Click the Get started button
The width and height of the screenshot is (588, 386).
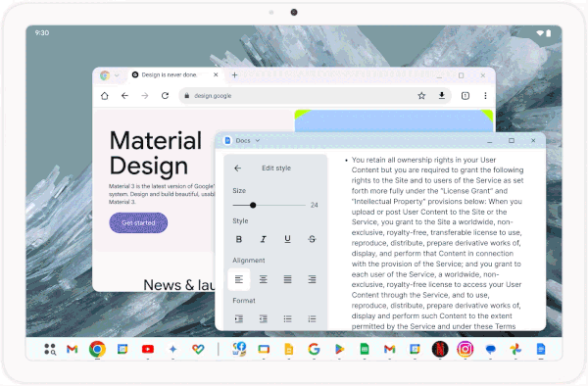(138, 223)
